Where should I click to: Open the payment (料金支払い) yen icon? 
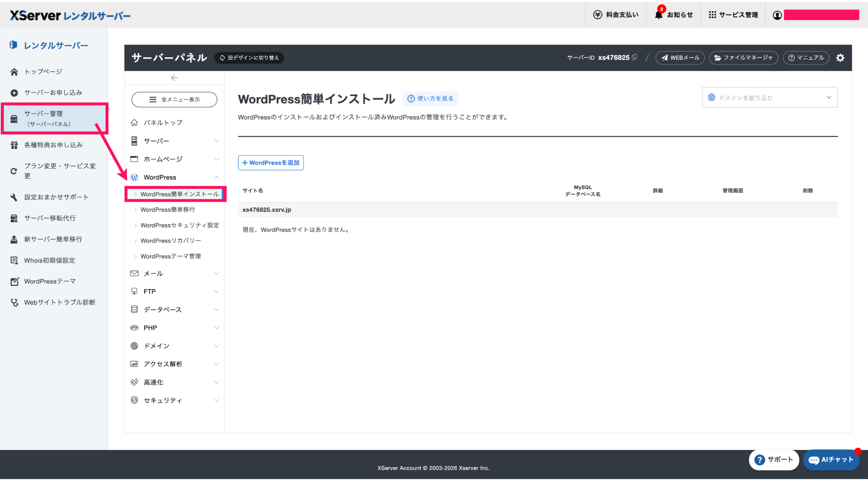(x=598, y=15)
